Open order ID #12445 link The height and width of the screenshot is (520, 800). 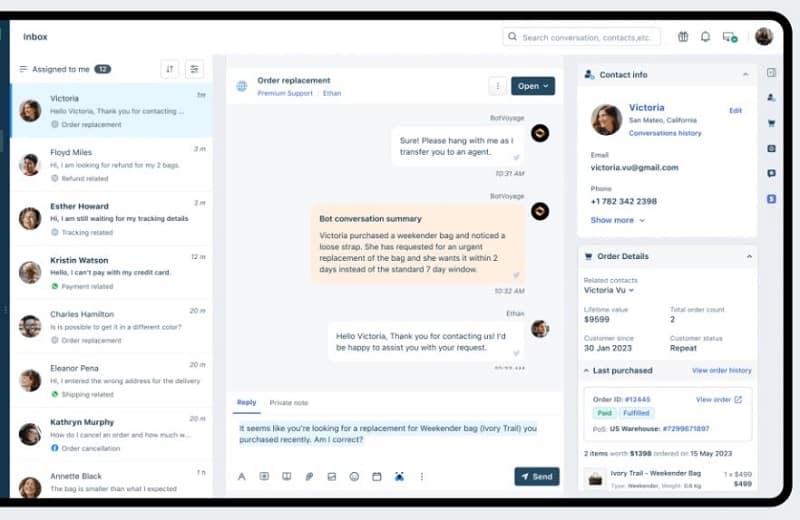coord(637,400)
